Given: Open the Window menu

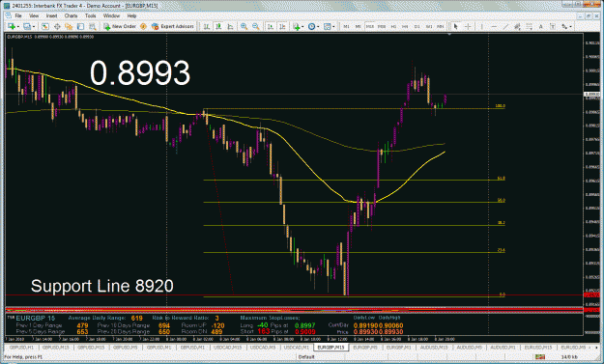Looking at the screenshot, I should pos(111,15).
